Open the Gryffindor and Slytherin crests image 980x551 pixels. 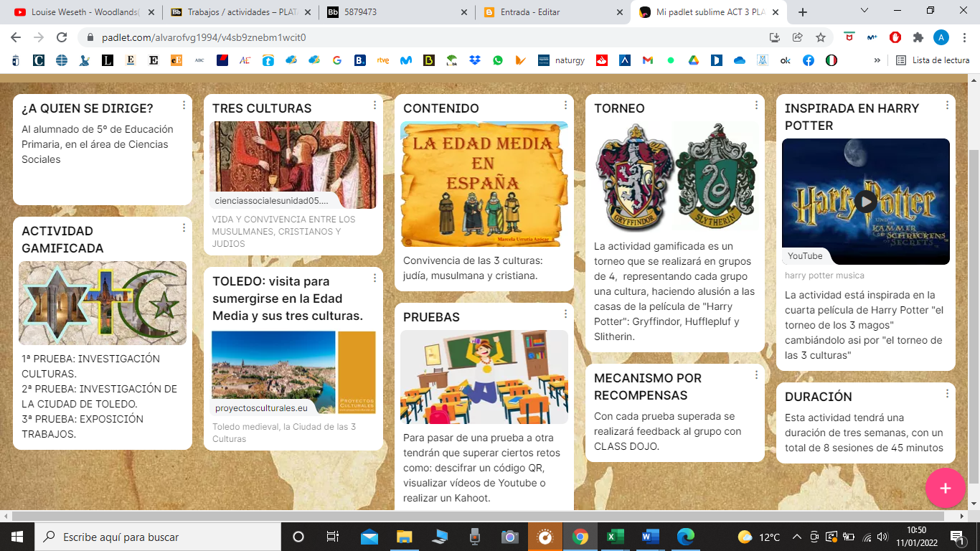click(675, 176)
